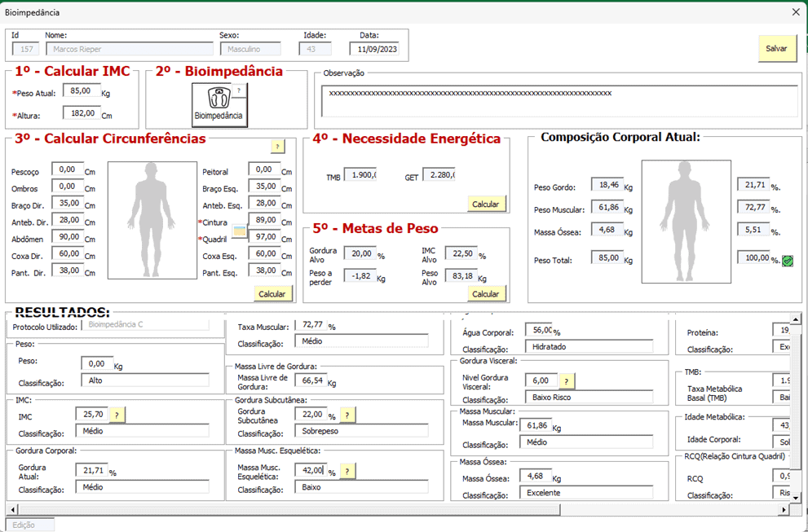
Task: Click the Massa Livre de Gordura field
Action: [311, 380]
